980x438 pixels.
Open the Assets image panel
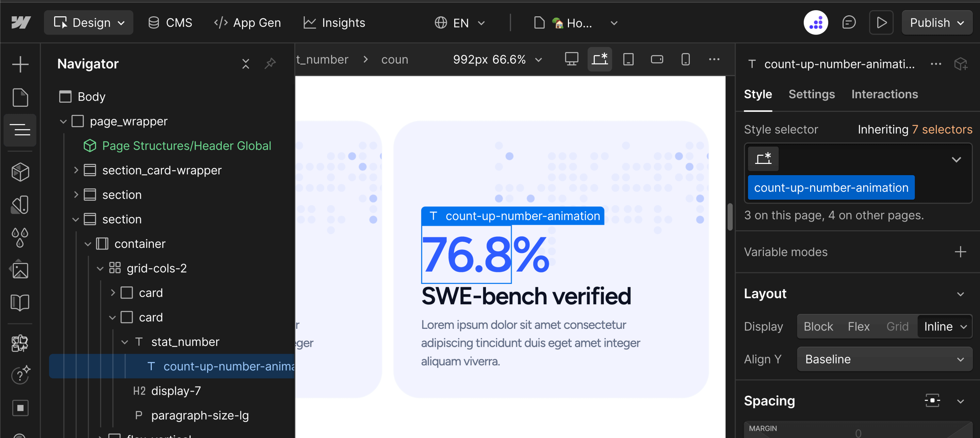(20, 270)
